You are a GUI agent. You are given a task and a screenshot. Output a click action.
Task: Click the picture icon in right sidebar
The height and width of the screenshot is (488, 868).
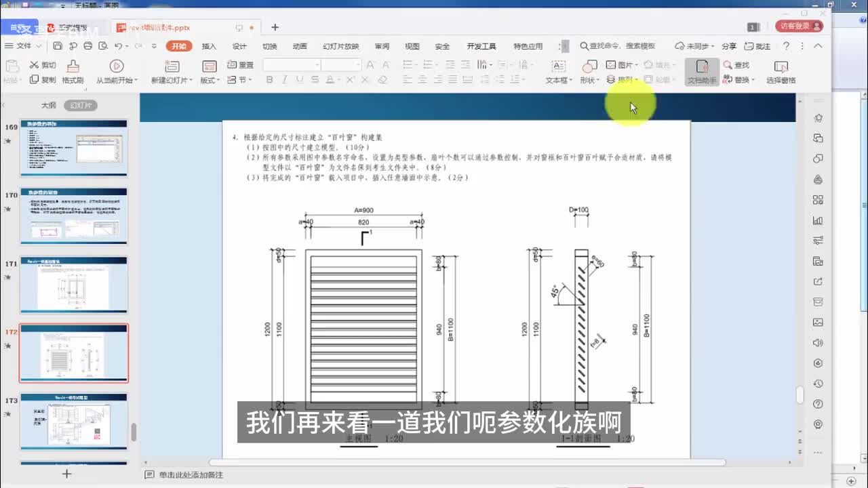coord(818,322)
